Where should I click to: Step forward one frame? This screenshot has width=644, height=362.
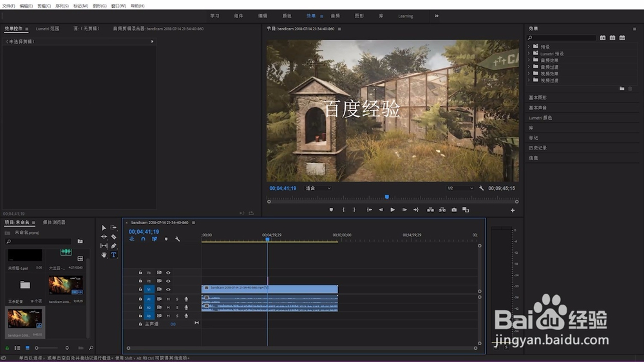click(404, 210)
